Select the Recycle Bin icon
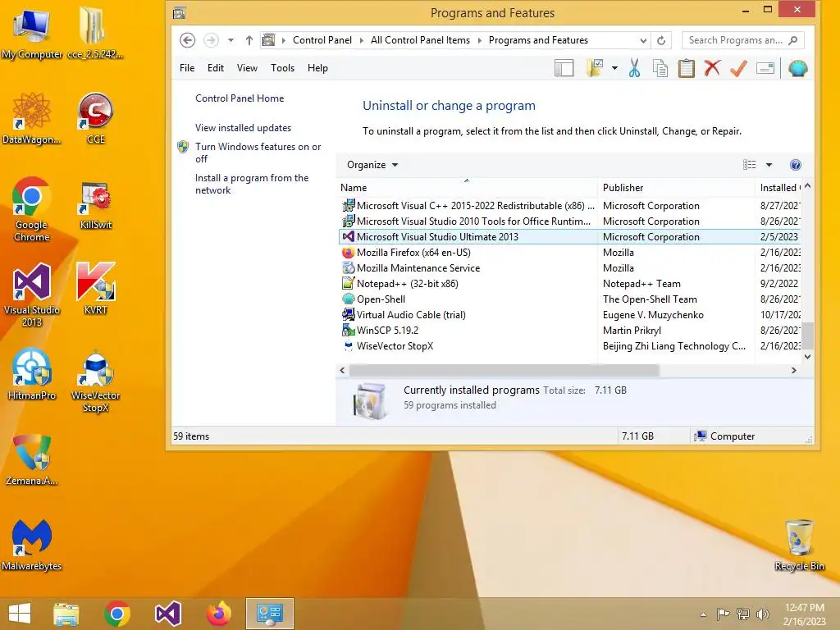Viewport: 840px width, 630px height. click(x=799, y=545)
